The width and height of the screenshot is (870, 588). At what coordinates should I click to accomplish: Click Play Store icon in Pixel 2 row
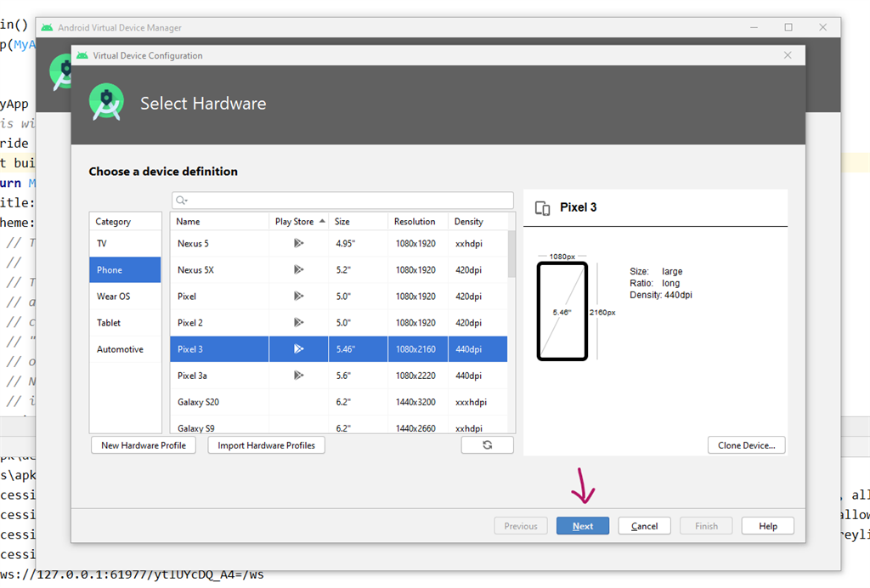[298, 323]
